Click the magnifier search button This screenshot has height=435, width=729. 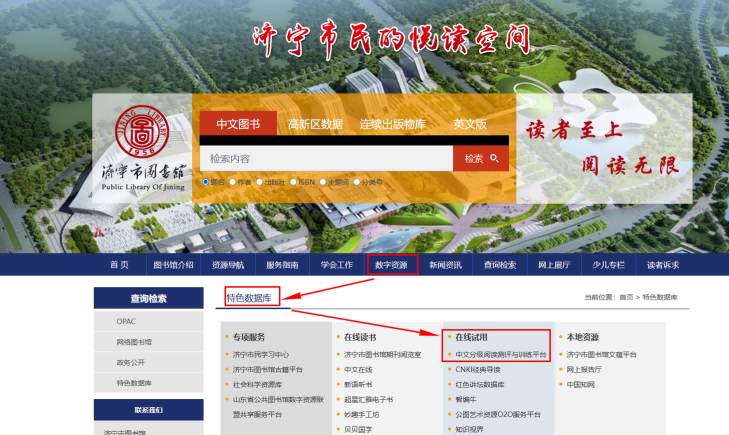coord(481,158)
